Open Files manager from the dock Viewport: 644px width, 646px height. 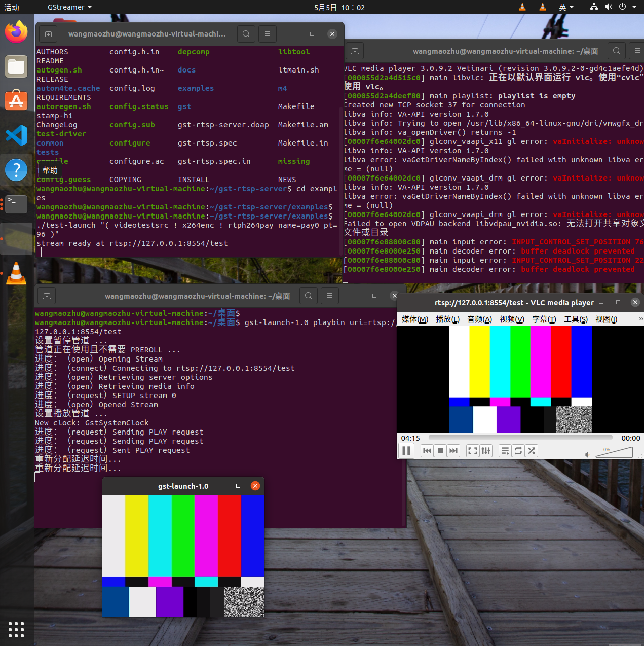pos(16,66)
